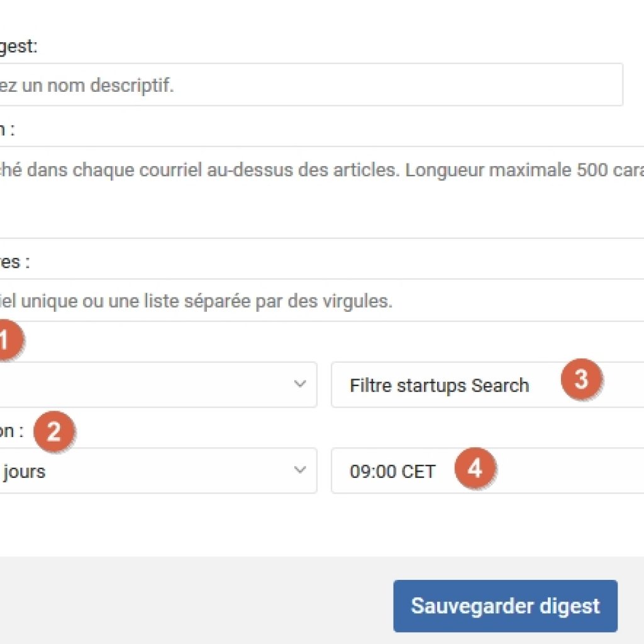Click the description label above the text area
The image size is (644, 644).
pyautogui.click(x=8, y=130)
